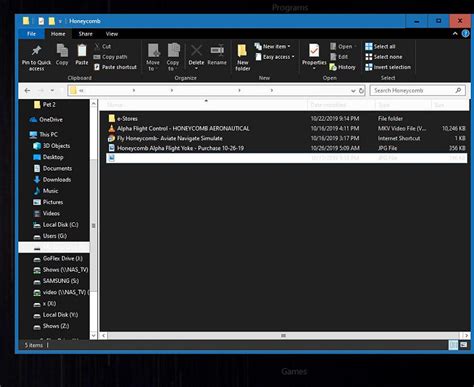Switch to Large icons view in status bar
Screen dimensions: 474x387
coord(463,345)
